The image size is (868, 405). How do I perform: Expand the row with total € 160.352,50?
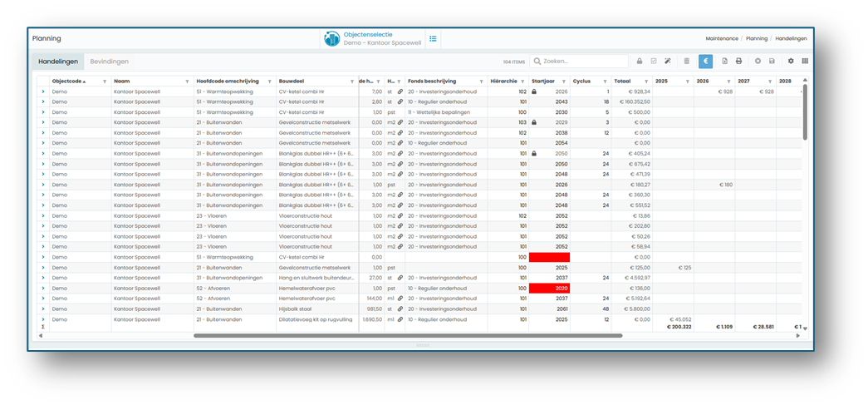(43, 102)
